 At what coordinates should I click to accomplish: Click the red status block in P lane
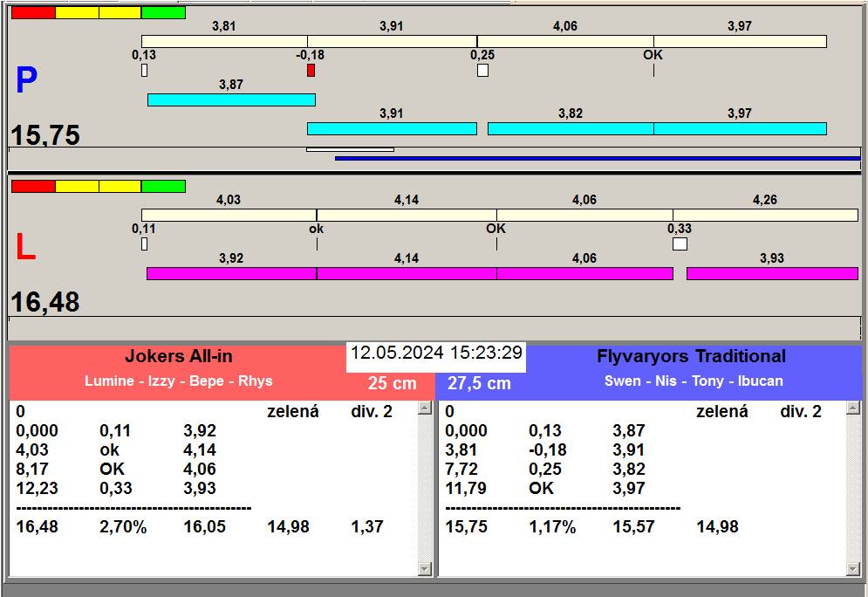33,12
